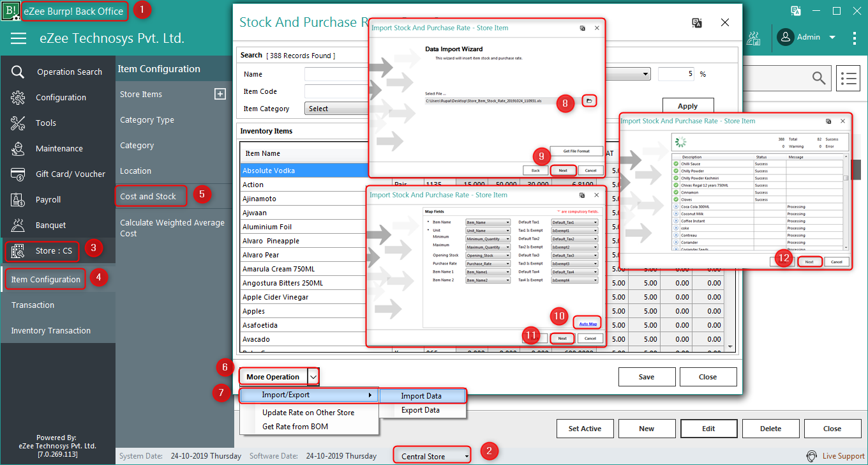
Task: Open the Admin user dropdown arrow
Action: 832,38
